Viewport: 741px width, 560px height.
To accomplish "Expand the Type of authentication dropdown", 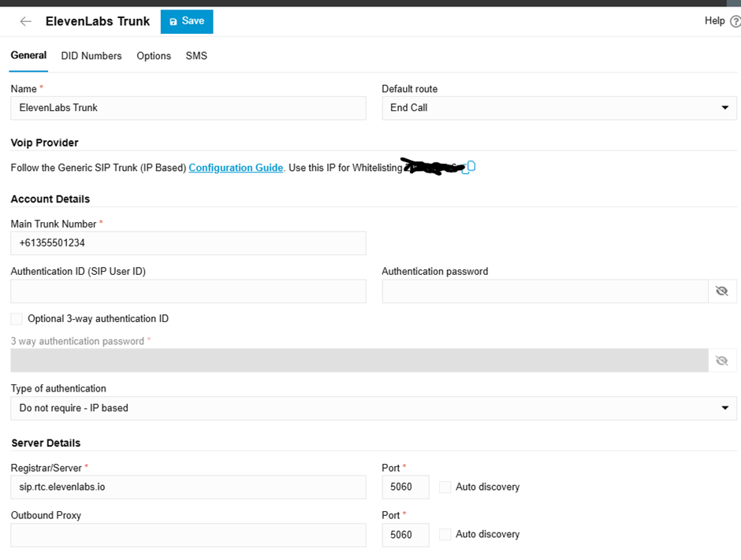I will 374,408.
